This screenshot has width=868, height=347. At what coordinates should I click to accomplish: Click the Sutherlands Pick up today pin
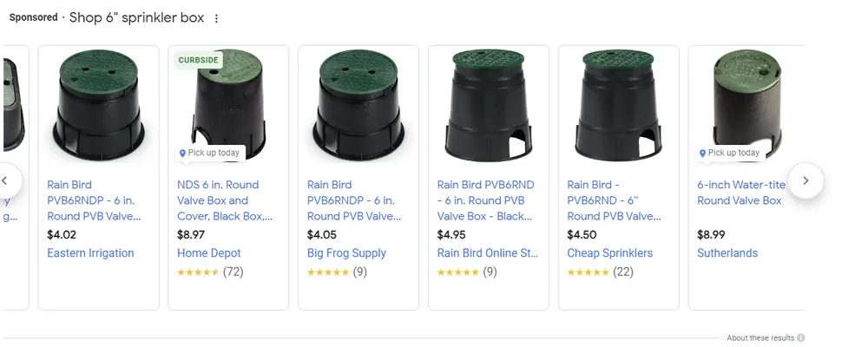pos(703,153)
